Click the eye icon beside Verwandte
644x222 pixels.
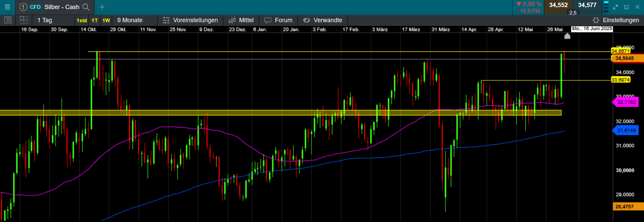click(x=306, y=20)
